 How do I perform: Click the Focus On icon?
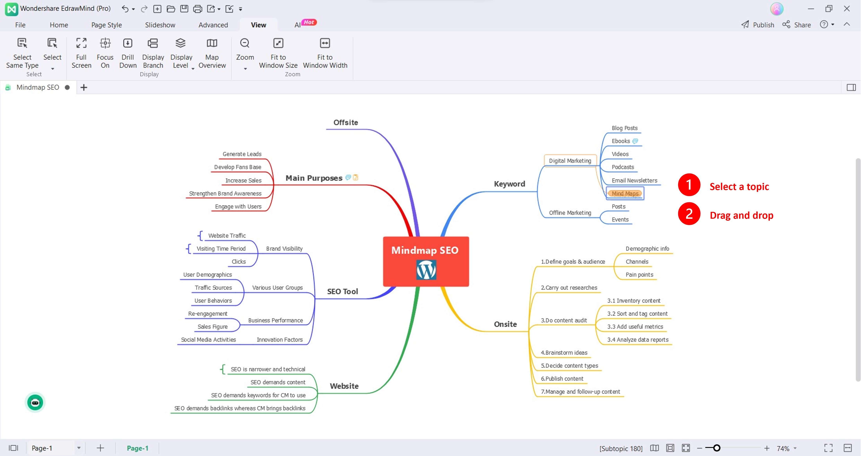pyautogui.click(x=105, y=43)
